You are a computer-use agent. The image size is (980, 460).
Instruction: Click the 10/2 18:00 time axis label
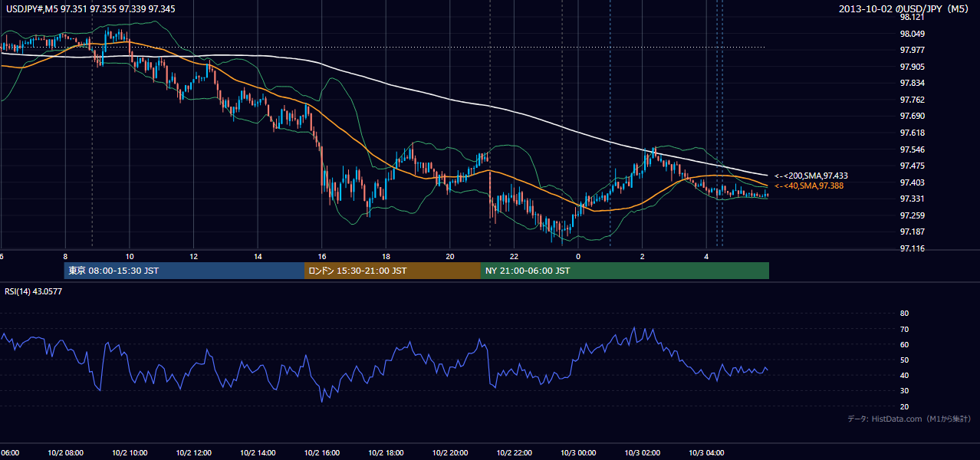coord(386,452)
